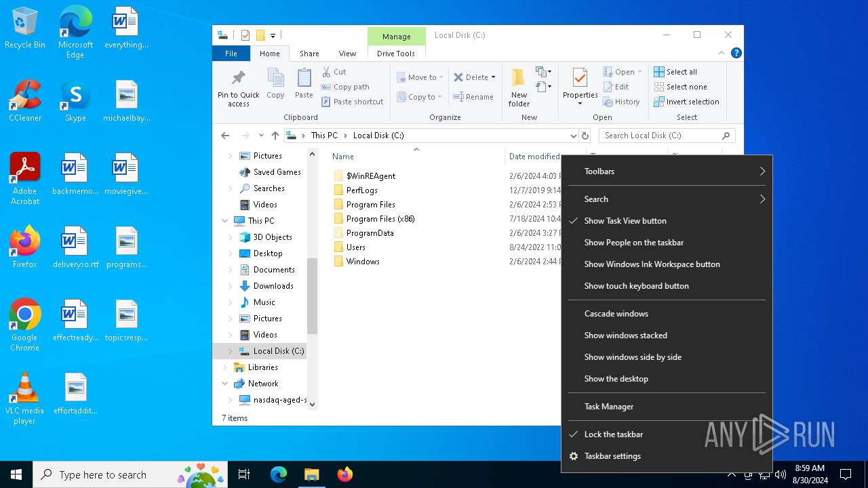The image size is (868, 488).
Task: Open Microsoft Edge from the taskbar
Action: pos(279,474)
